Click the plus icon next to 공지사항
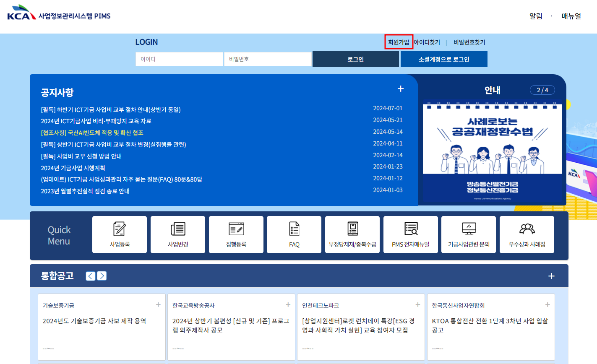 [x=401, y=88]
